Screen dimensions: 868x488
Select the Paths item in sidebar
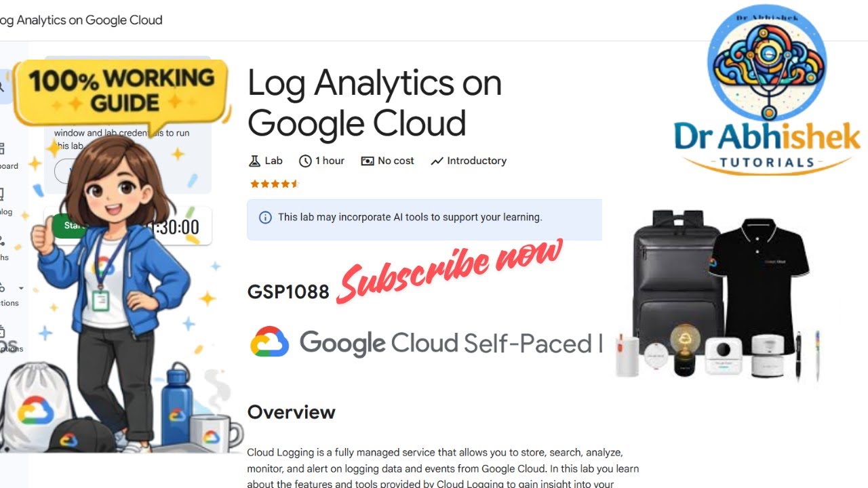click(x=3, y=248)
